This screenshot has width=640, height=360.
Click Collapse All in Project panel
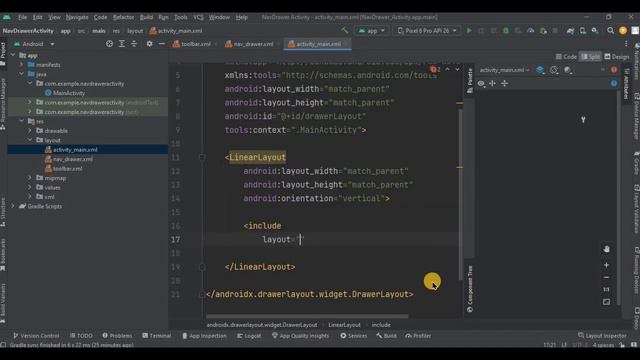tap(134, 44)
